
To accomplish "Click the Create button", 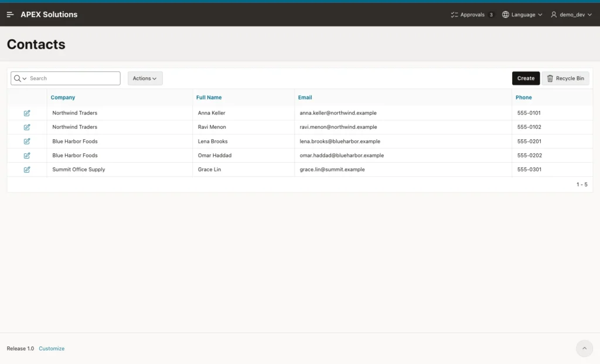I will [526, 78].
